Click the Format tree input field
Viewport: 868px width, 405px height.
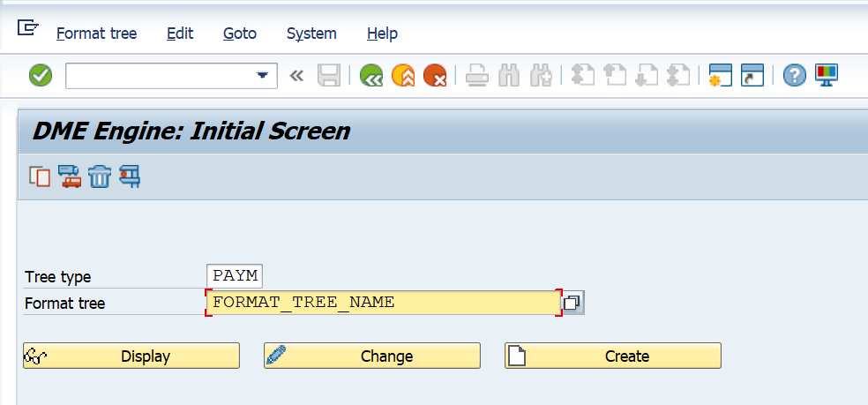383,303
